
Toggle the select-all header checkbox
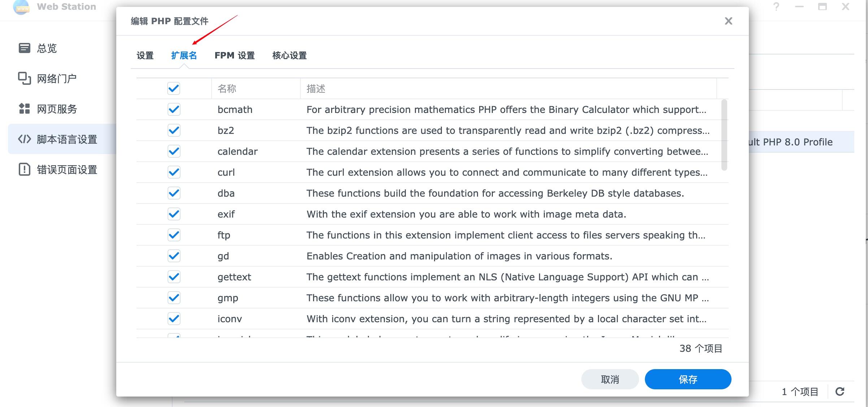point(174,88)
